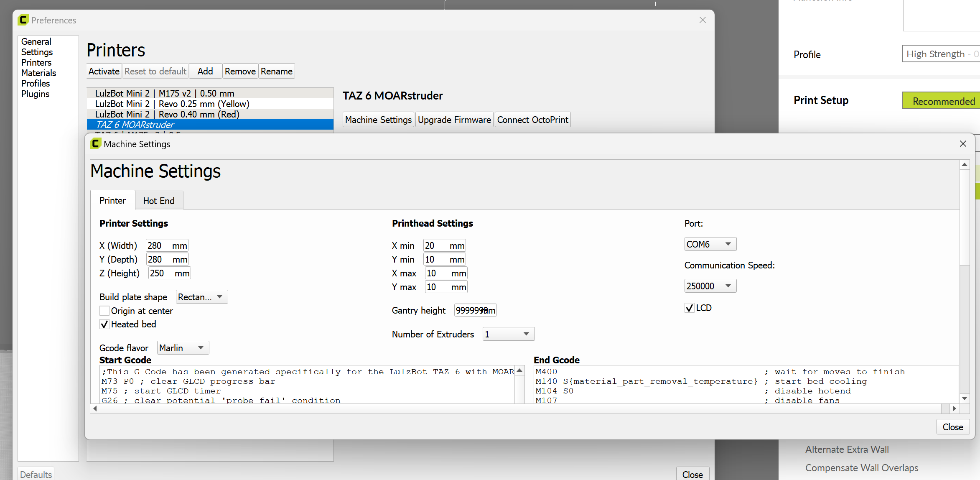Open the Profile High Strength dropdown
This screenshot has height=480, width=980.
(x=941, y=54)
